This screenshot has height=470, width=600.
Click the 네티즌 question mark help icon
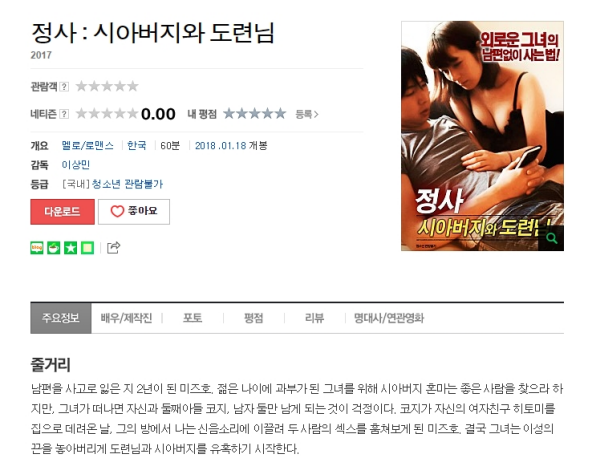(65, 114)
